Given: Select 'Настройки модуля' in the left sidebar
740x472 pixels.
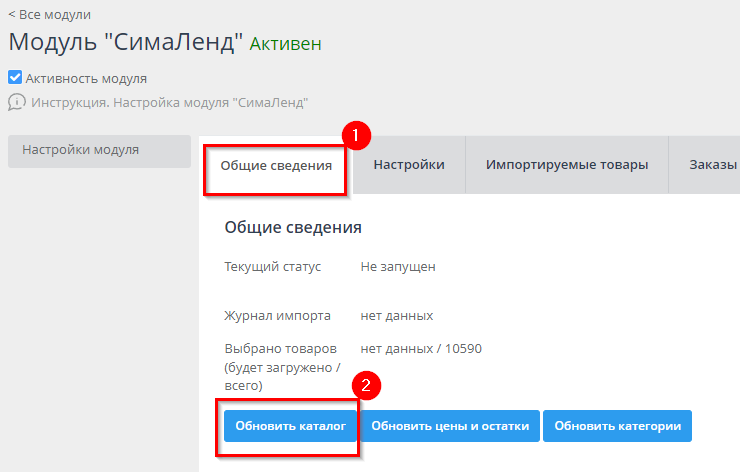Looking at the screenshot, I should pyautogui.click(x=81, y=150).
